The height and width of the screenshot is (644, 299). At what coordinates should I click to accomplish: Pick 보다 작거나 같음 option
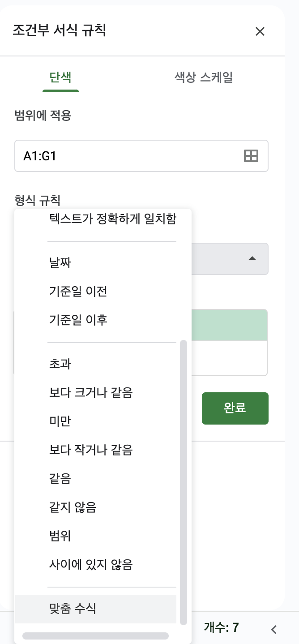[91, 450]
